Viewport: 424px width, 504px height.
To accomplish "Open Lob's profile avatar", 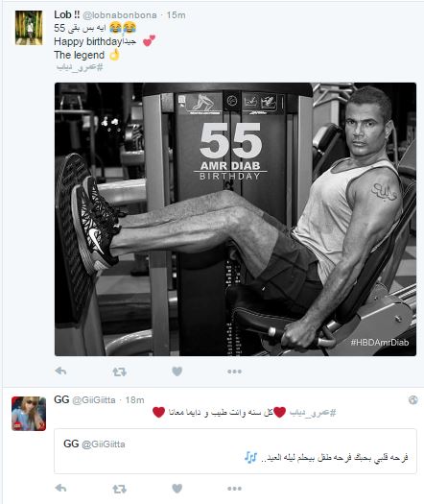I will (x=29, y=28).
